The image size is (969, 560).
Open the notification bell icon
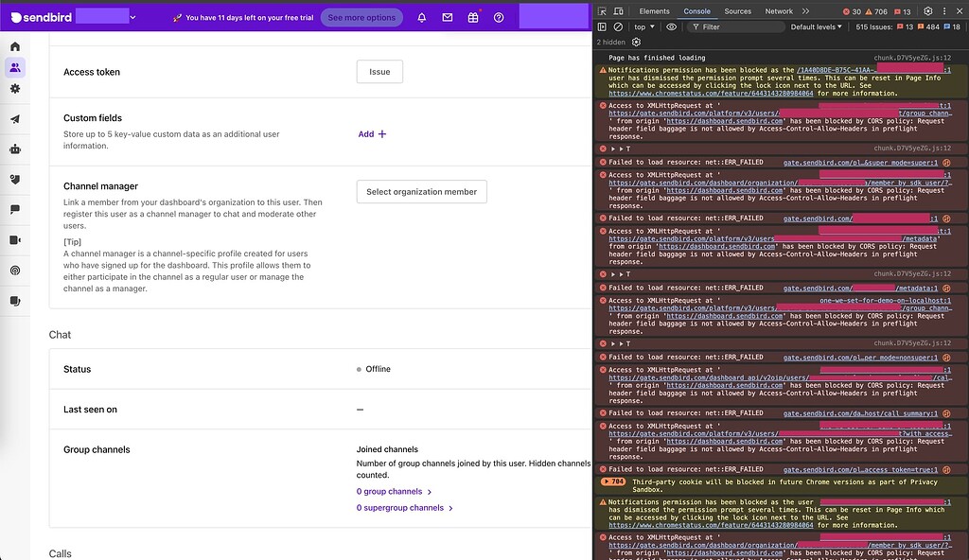[421, 17]
